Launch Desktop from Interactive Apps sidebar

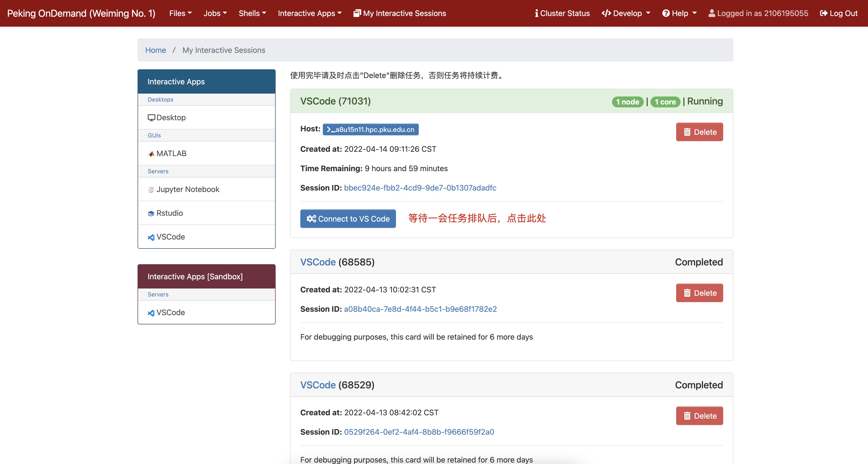pyautogui.click(x=207, y=117)
